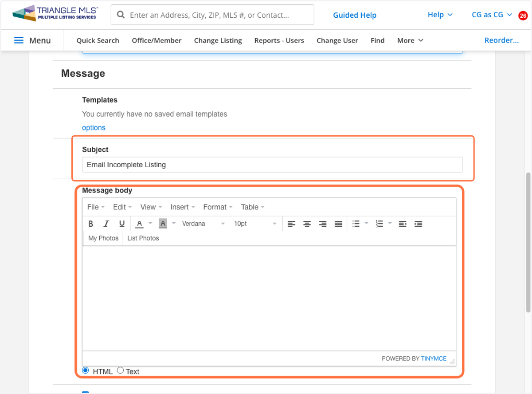Click the Subject input field
Viewport: 532px width, 394px height.
[x=272, y=165]
